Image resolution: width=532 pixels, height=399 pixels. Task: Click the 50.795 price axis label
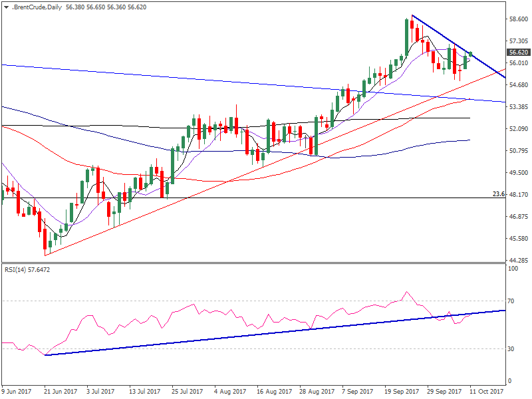tap(519, 151)
